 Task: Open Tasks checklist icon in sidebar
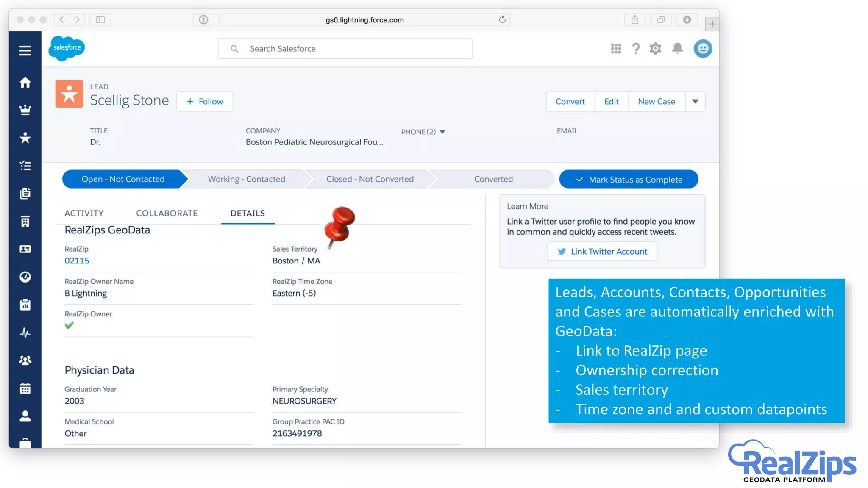pos(25,166)
